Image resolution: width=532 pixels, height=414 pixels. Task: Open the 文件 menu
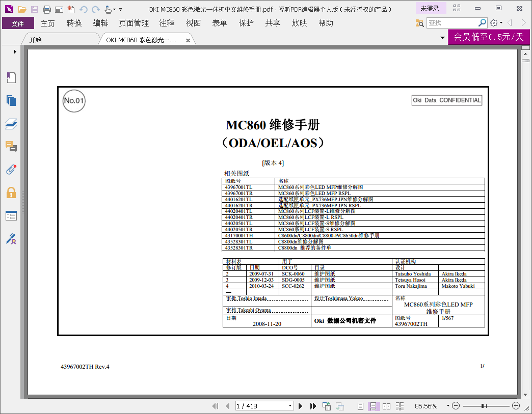pos(18,23)
